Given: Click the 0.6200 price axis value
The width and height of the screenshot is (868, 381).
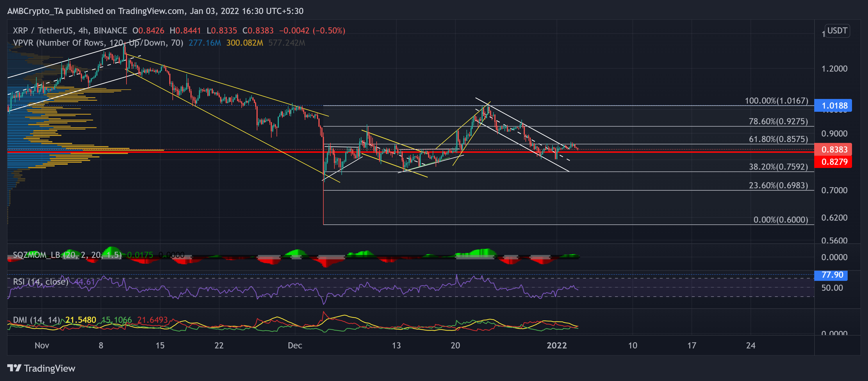Looking at the screenshot, I should click(834, 217).
